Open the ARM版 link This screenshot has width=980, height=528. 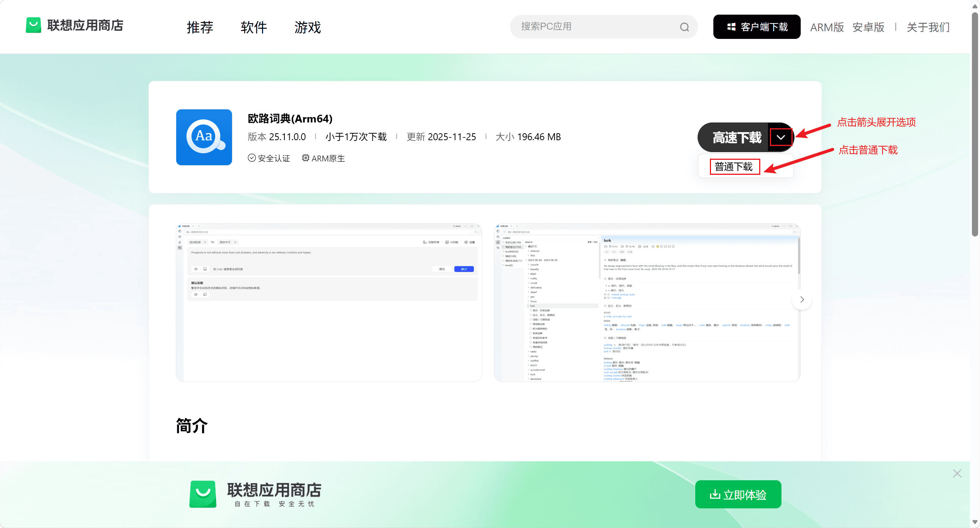tap(827, 27)
